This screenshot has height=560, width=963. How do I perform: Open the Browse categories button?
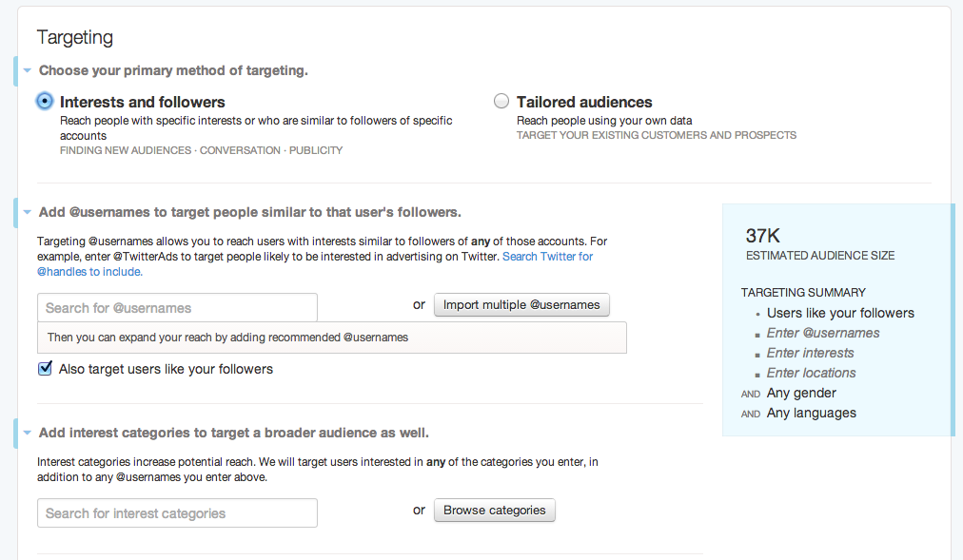point(494,511)
